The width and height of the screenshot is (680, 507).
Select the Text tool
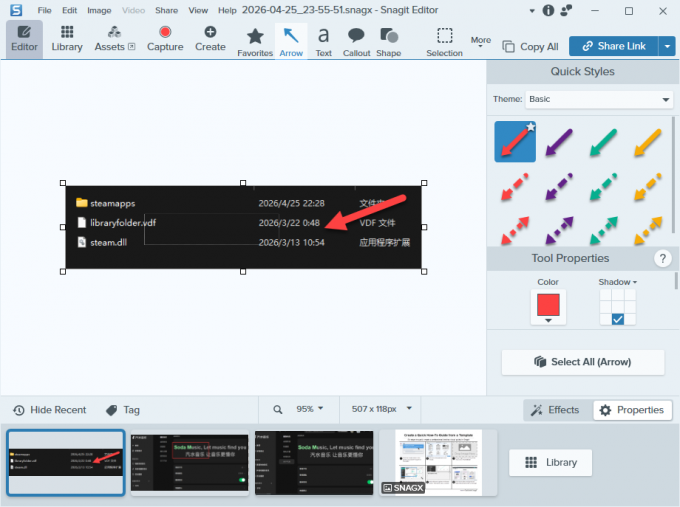324,42
